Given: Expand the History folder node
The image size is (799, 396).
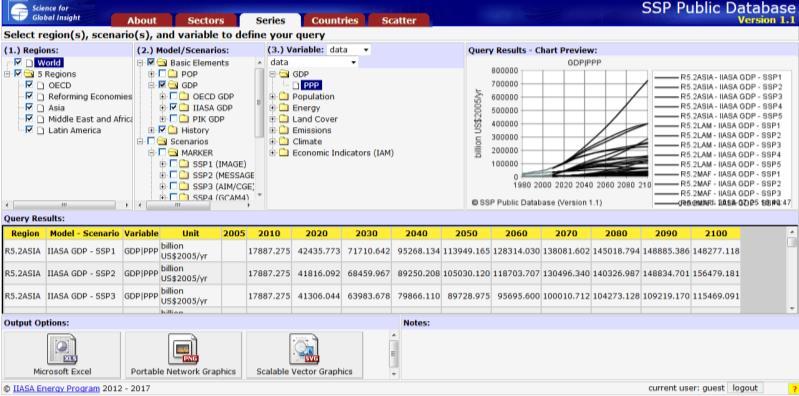Looking at the screenshot, I should (x=151, y=130).
